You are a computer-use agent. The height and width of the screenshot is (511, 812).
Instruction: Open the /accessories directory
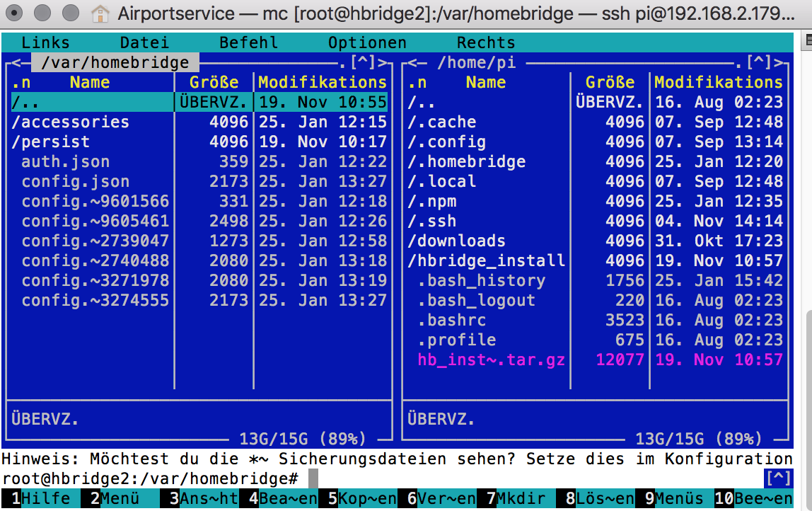(x=70, y=122)
